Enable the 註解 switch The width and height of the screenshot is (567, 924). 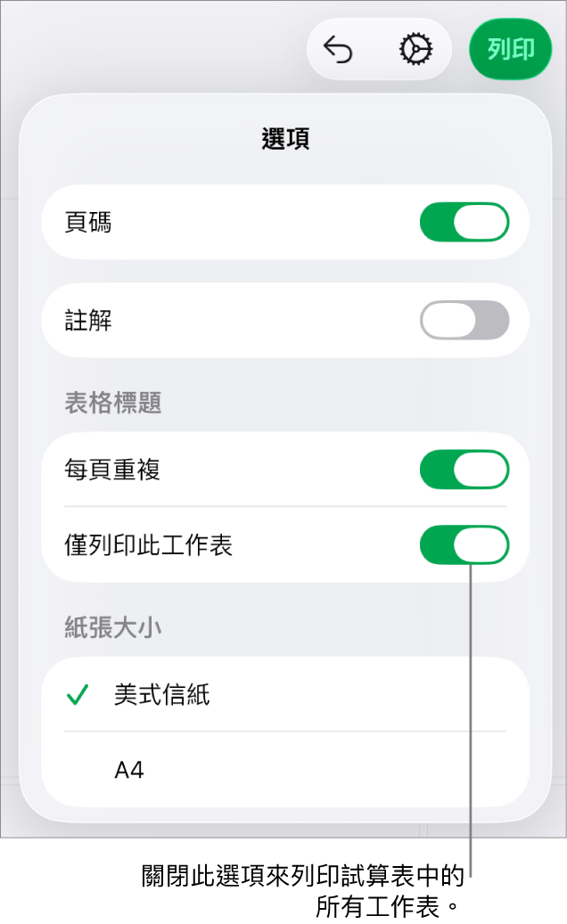[x=464, y=320]
